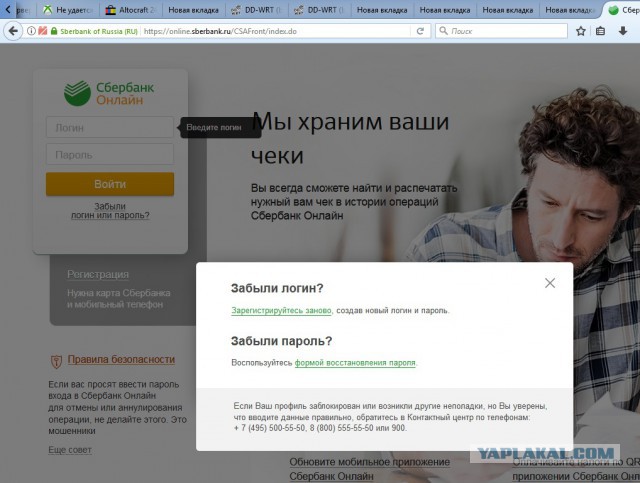Open the Регистрация link

pos(98,274)
